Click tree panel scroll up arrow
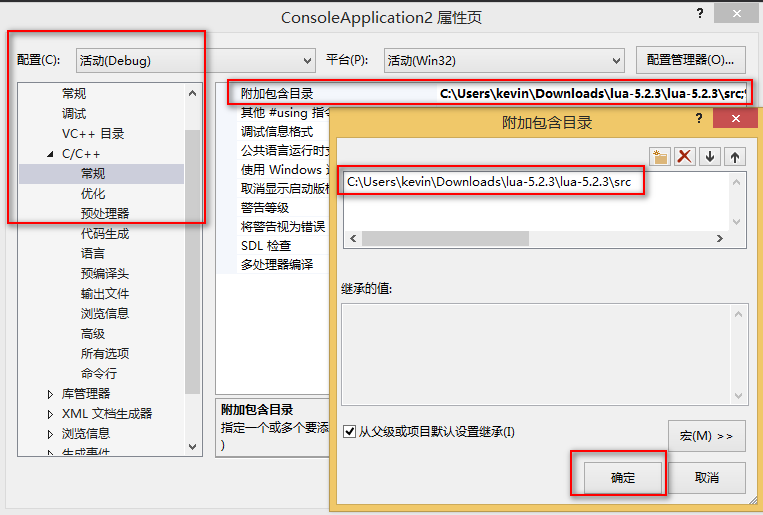Image resolution: width=763 pixels, height=515 pixels. 193,93
